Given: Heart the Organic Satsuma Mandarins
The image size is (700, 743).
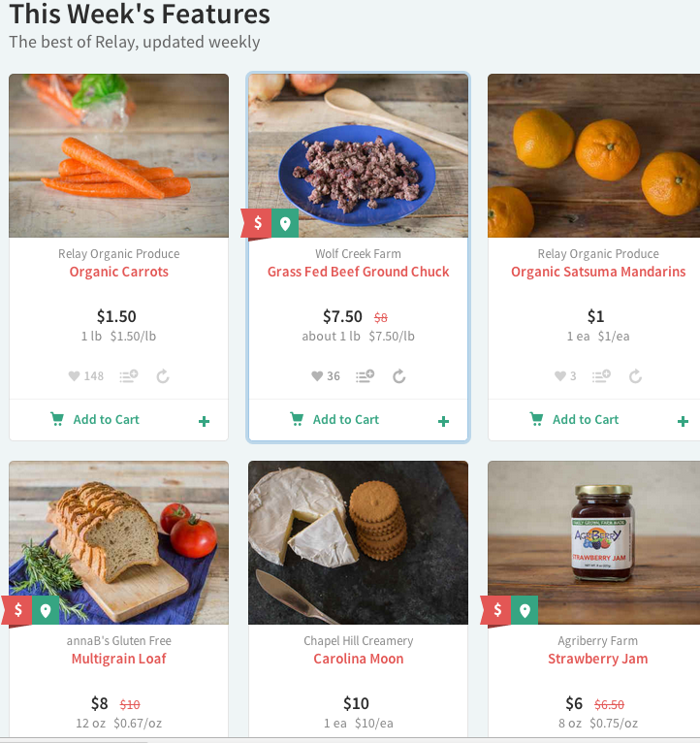Looking at the screenshot, I should 559,376.
